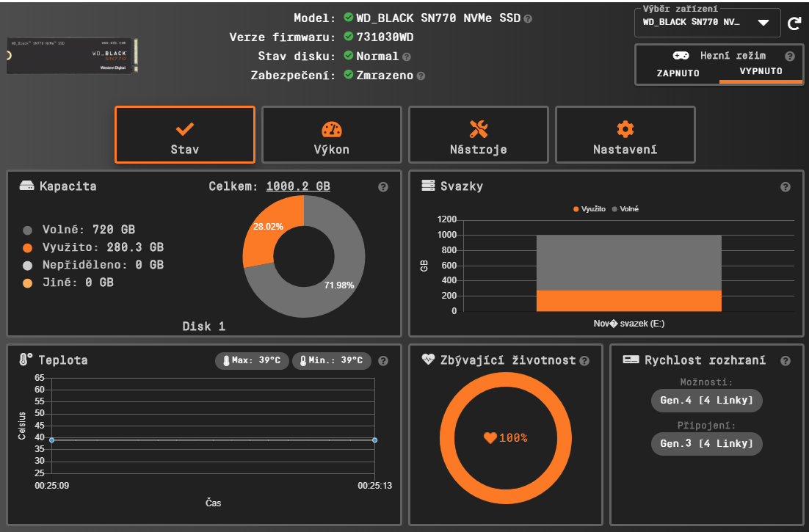Click the Volné gray legend dot in Kapacita

27,230
